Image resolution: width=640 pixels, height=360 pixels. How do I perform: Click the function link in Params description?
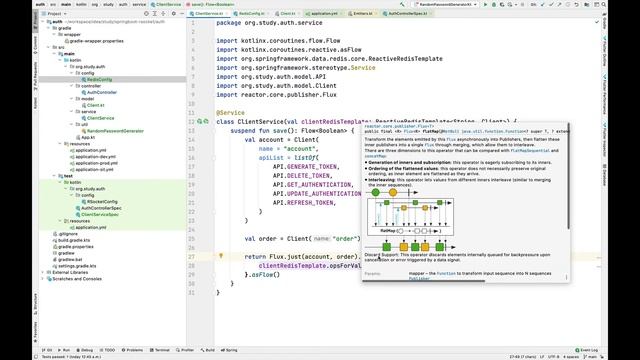445,273
